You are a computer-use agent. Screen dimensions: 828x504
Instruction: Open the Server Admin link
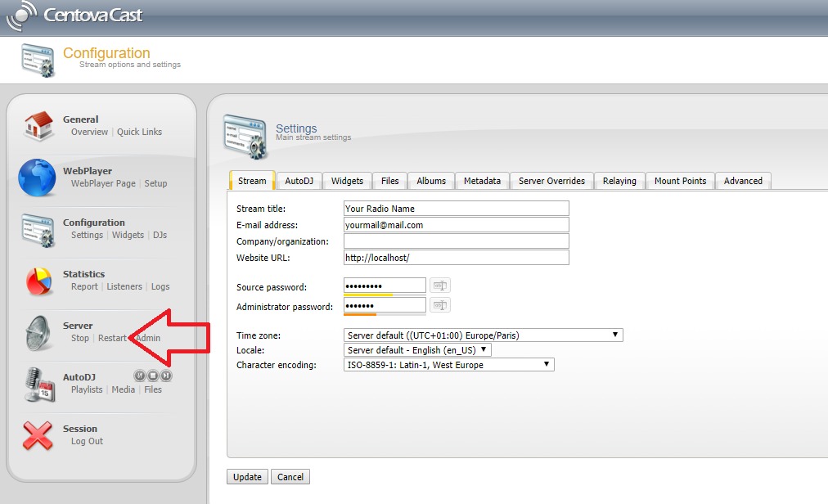coord(148,338)
